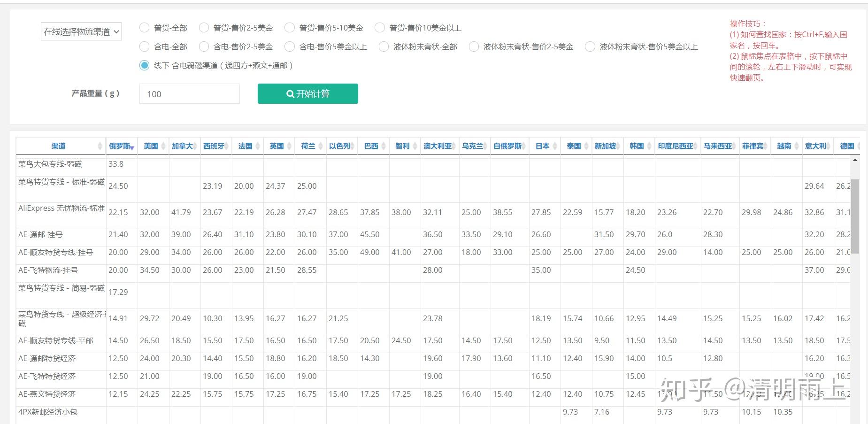Viewport: 868px width, 424px height.
Task: Select 普货-售价2-5美金 radio option
Action: click(x=204, y=28)
